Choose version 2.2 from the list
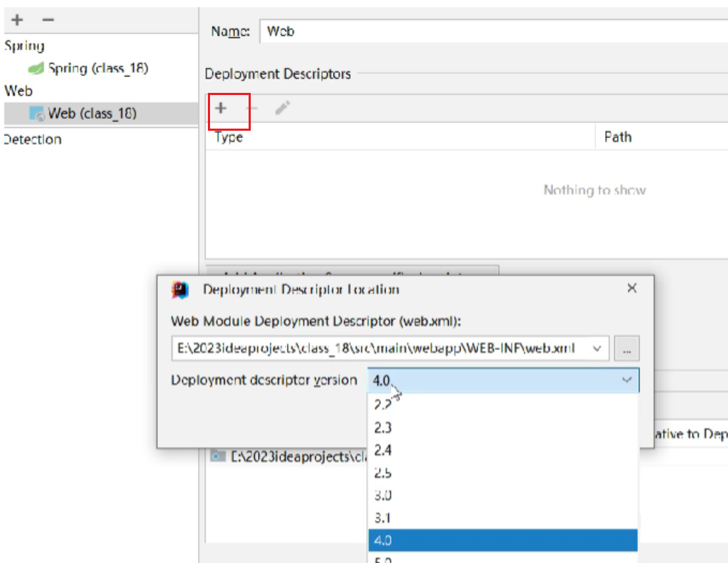The height and width of the screenshot is (563, 728). 503,404
